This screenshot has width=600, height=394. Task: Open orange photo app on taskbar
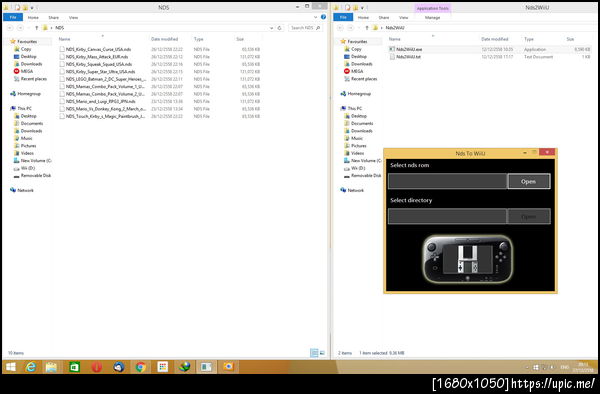point(228,367)
